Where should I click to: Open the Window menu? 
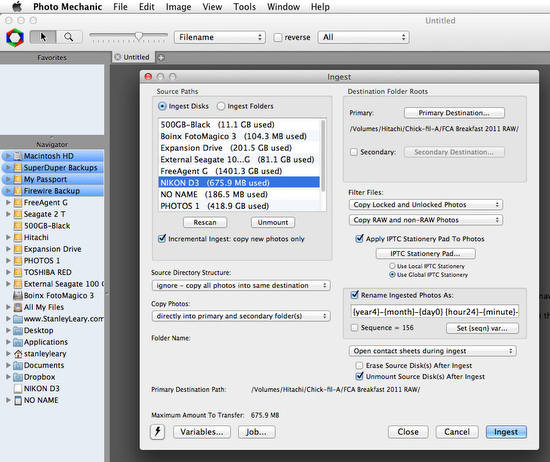point(283,7)
